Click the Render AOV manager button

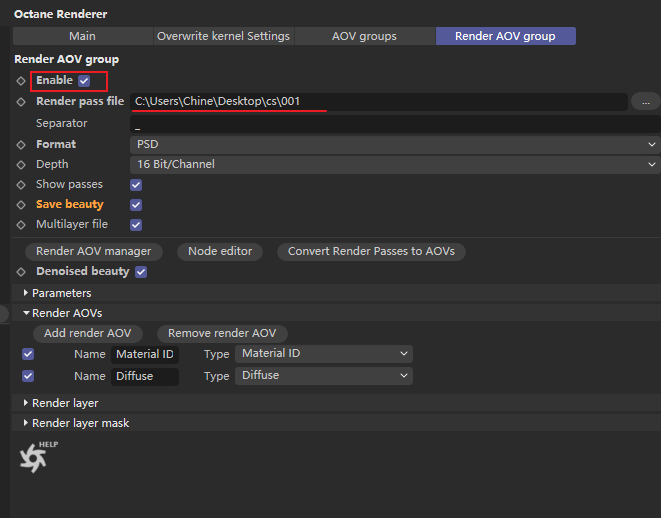click(94, 252)
